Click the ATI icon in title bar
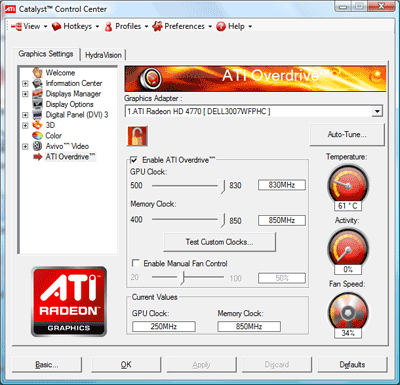This screenshot has width=400, height=385. (x=10, y=9)
